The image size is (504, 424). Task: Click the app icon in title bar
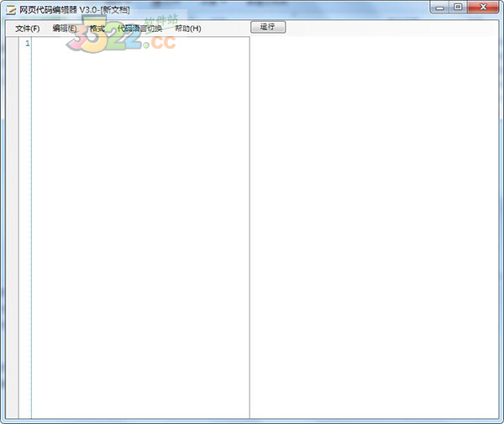pyautogui.click(x=11, y=10)
